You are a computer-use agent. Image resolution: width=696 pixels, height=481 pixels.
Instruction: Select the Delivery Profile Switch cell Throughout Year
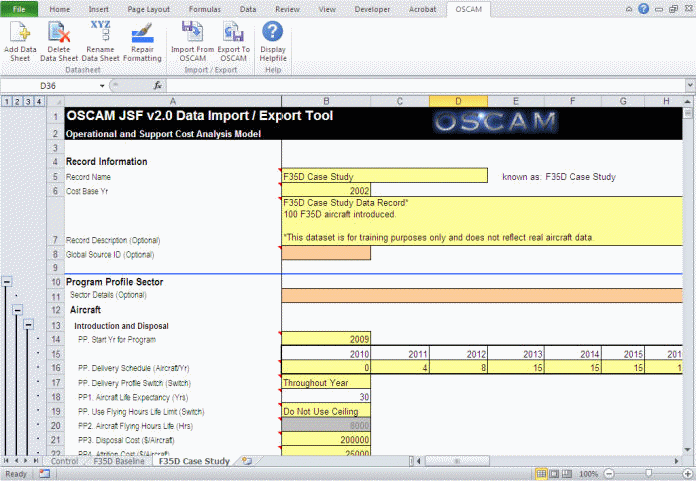326,382
